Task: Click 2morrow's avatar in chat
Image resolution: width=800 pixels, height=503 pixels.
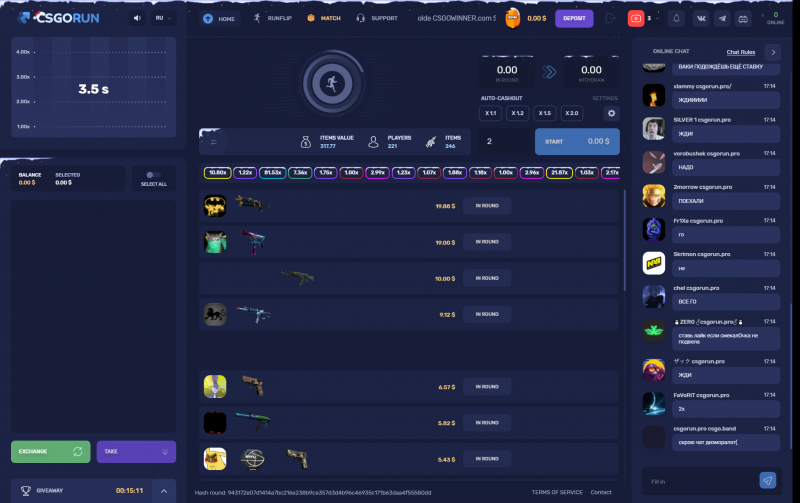Action: (x=654, y=196)
